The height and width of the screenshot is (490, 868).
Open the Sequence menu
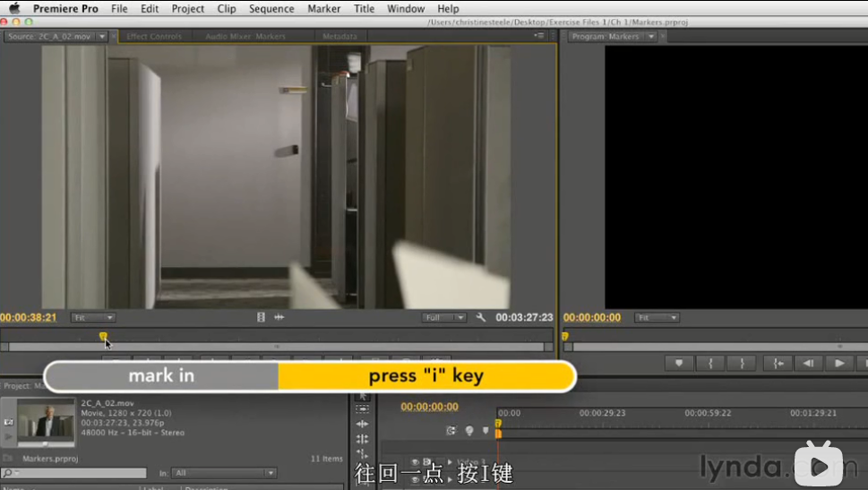click(x=271, y=9)
